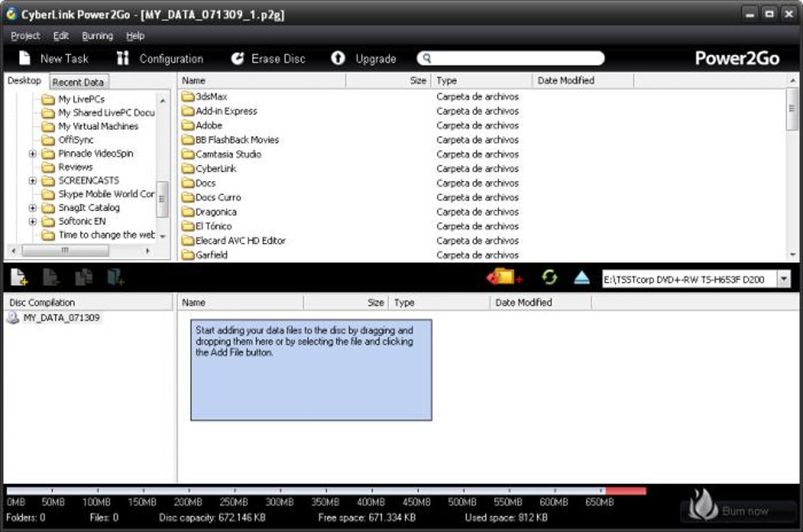803x532 pixels.
Task: Expand the Softonic EN tree node
Action: point(32,222)
